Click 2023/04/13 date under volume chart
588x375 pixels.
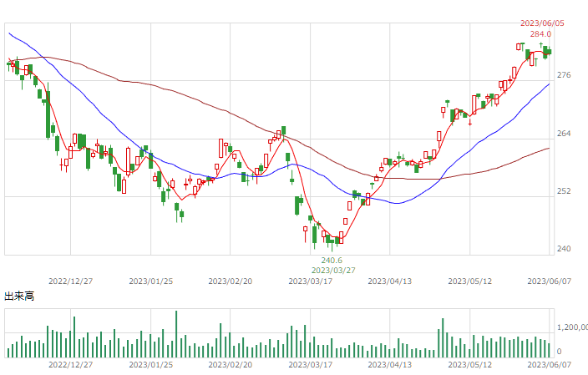click(389, 364)
